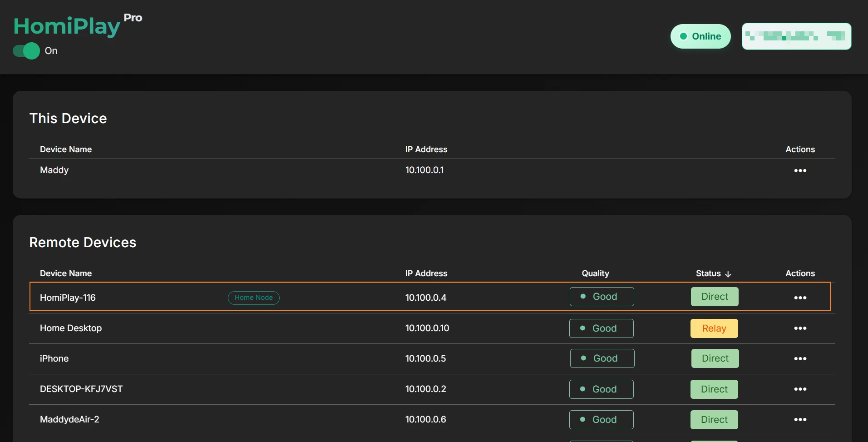Screen dimensions: 868x442
Task: Click the This Device heading
Action: pyautogui.click(x=68, y=118)
